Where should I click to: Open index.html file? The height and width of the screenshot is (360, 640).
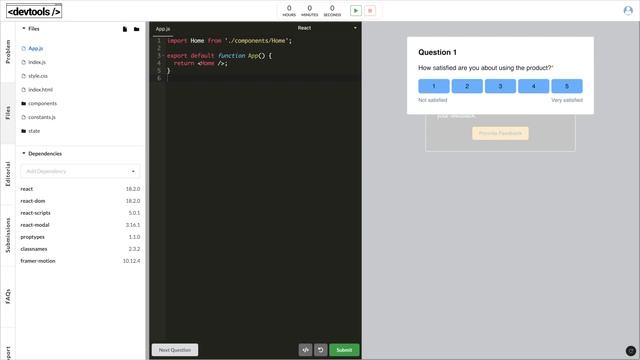[40, 90]
